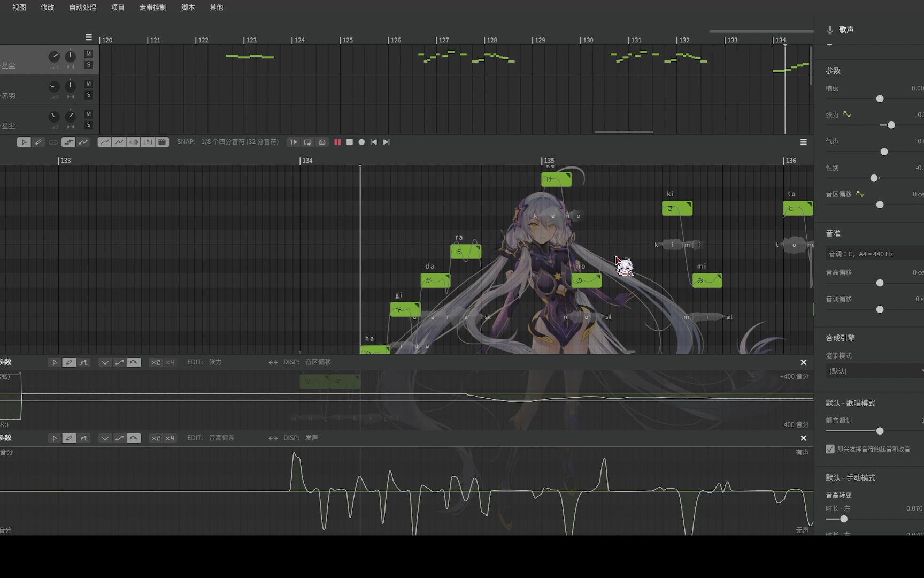Jump to start with skip-back button
The width and height of the screenshot is (924, 578).
374,142
